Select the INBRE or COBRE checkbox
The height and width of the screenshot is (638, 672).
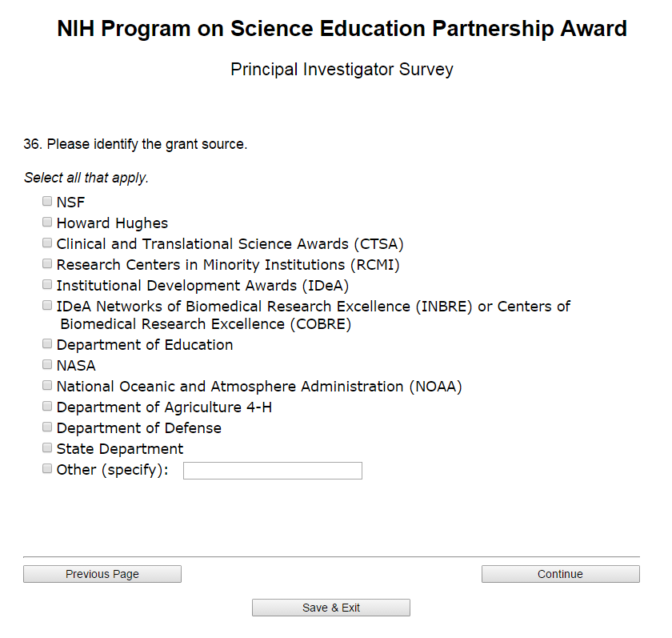[47, 306]
